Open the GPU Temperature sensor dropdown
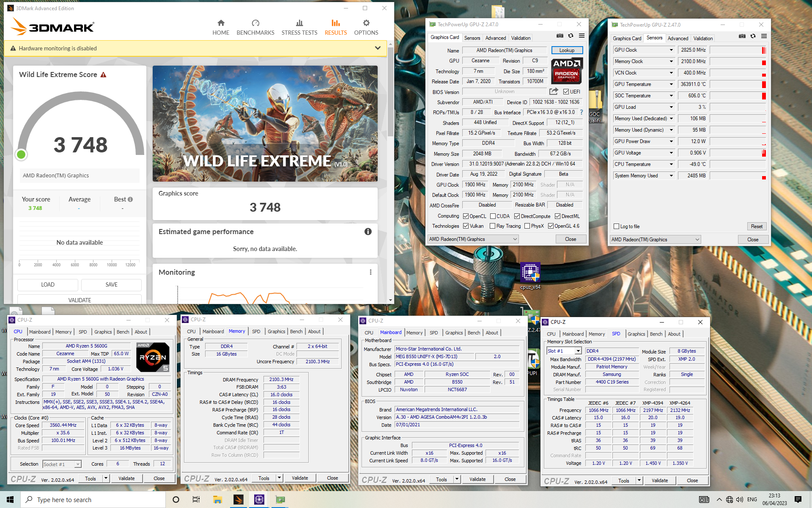This screenshot has width=812, height=508. (671, 84)
